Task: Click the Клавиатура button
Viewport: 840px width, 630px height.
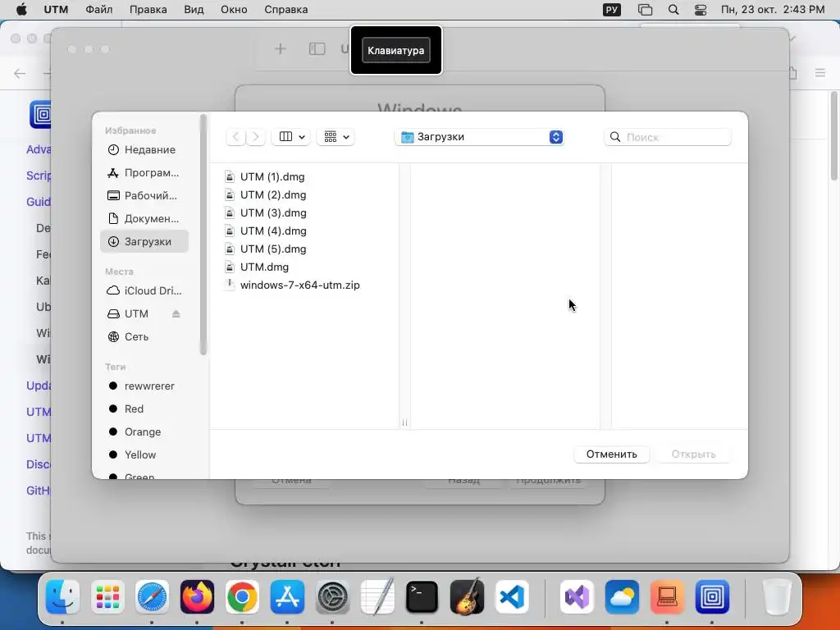Action: point(396,50)
